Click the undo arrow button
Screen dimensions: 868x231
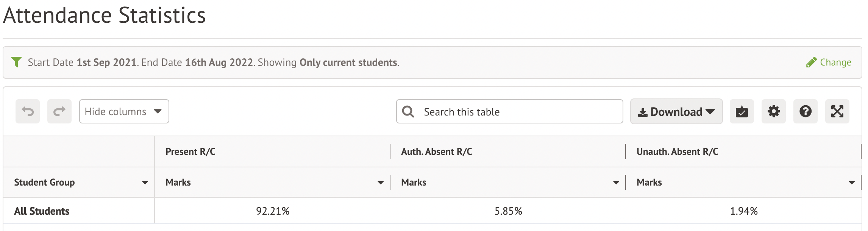[x=28, y=111]
